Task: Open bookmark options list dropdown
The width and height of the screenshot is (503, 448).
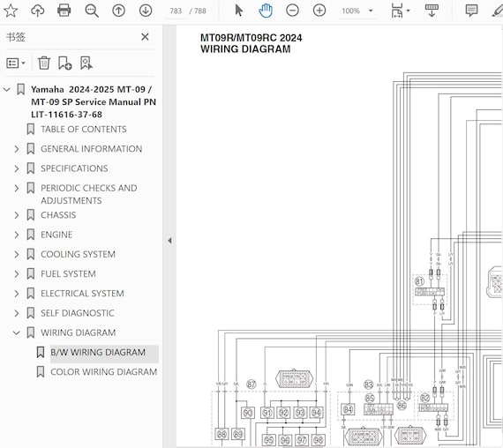Action: coord(16,63)
